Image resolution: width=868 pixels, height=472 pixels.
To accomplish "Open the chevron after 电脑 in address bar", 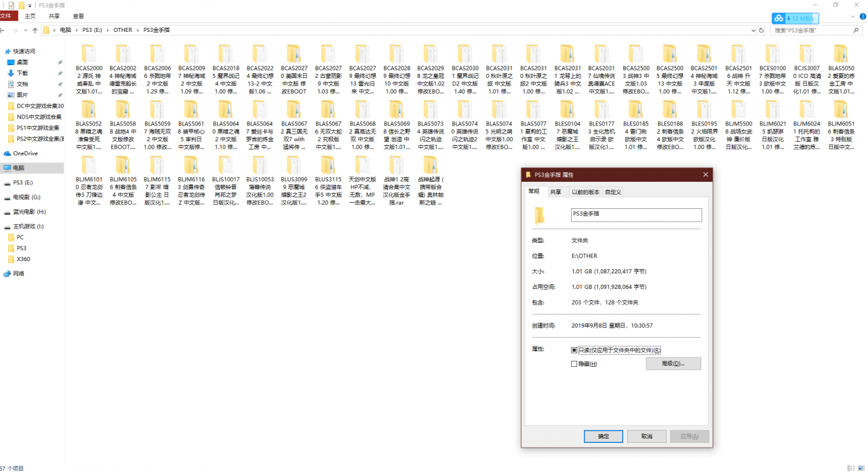I will (77, 30).
